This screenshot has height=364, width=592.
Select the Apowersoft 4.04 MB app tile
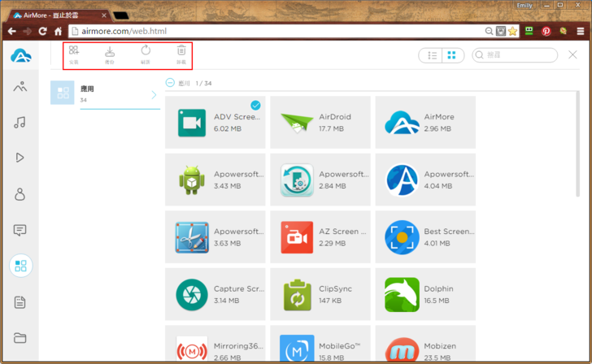[425, 180]
